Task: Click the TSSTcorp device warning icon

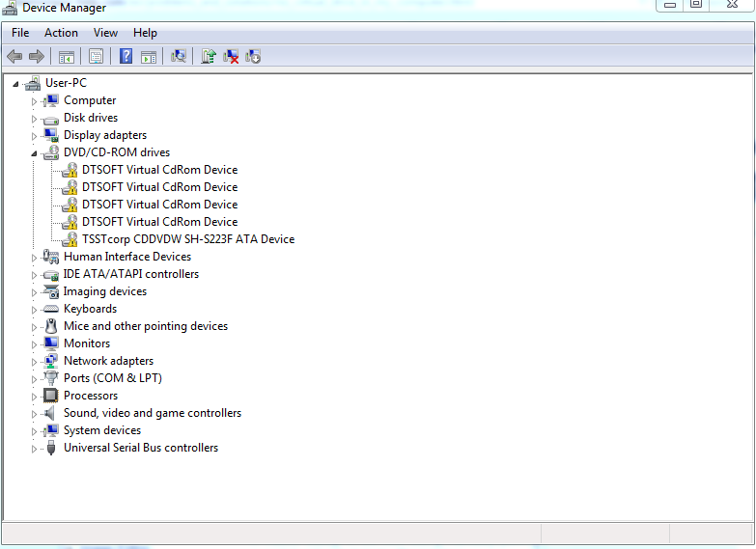Action: click(x=70, y=239)
